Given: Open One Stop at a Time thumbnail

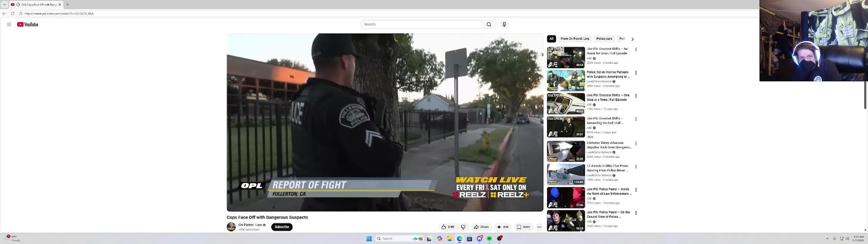Looking at the screenshot, I should coord(566,104).
